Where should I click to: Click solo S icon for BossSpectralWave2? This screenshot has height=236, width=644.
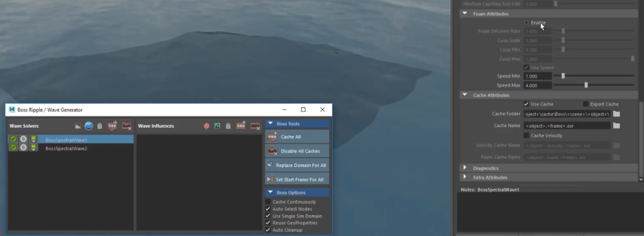[23, 148]
